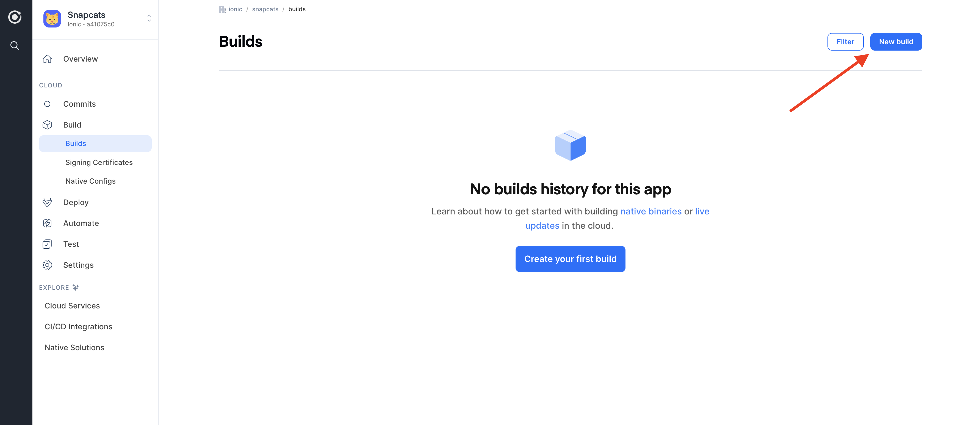The width and height of the screenshot is (980, 425).
Task: Click the snapcats breadcrumb link
Action: point(265,9)
